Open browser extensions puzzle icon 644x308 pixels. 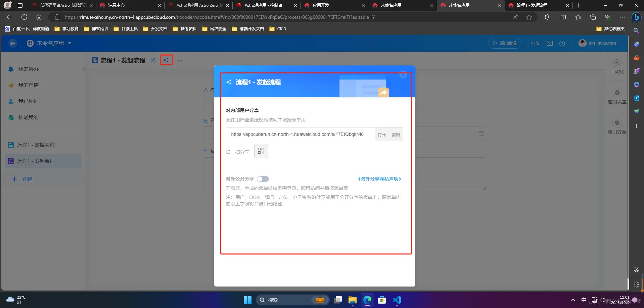pyautogui.click(x=547, y=17)
